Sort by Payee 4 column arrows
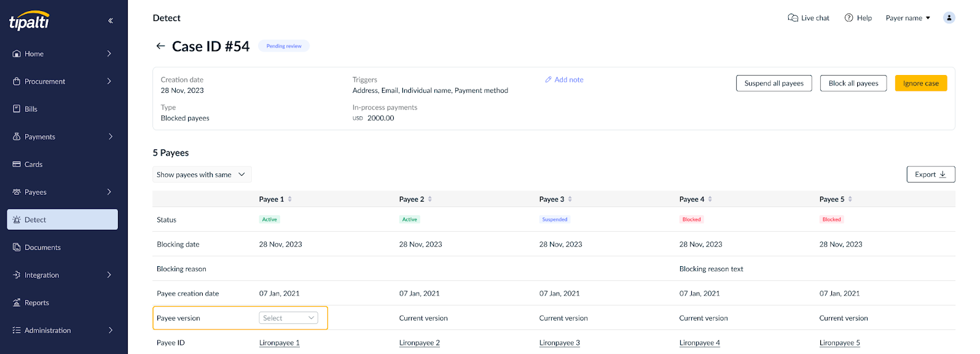This screenshot has height=354, width=980. pyautogui.click(x=710, y=199)
